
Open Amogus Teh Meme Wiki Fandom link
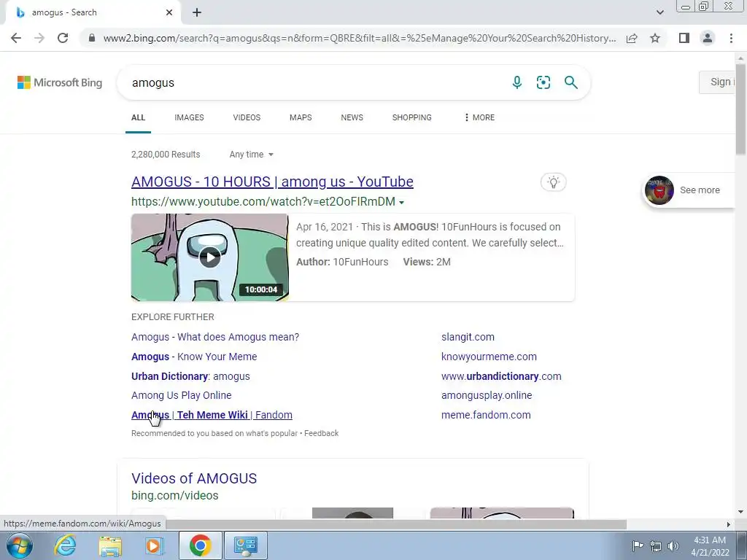pyautogui.click(x=212, y=415)
